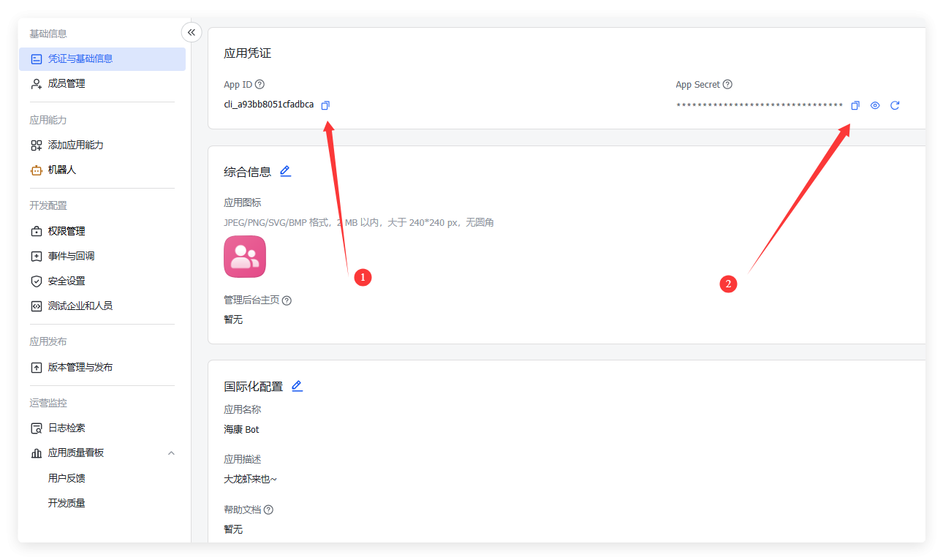Edit 综合信息 section with pencil icon
Viewport: 943px width, 560px height.
pos(285,171)
